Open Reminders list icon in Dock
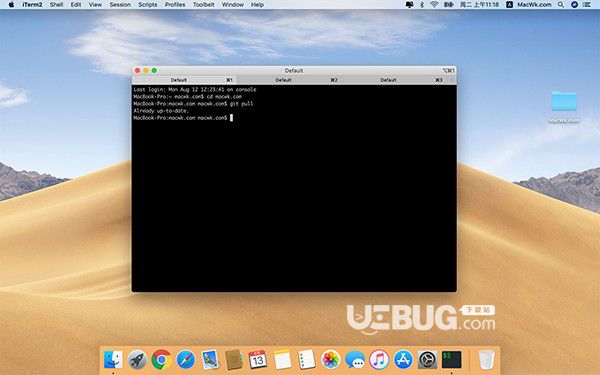The height and width of the screenshot is (375, 600). 307,360
